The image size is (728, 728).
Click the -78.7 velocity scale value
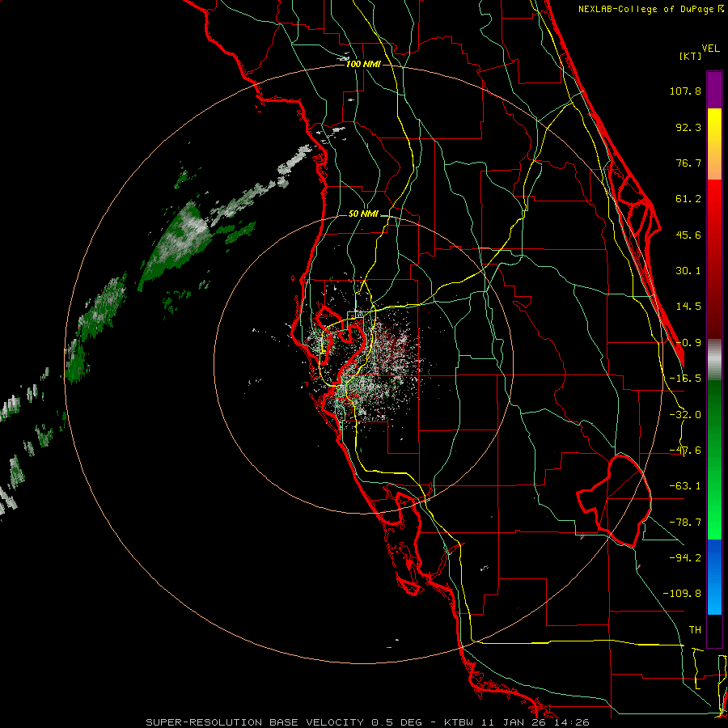(x=685, y=523)
